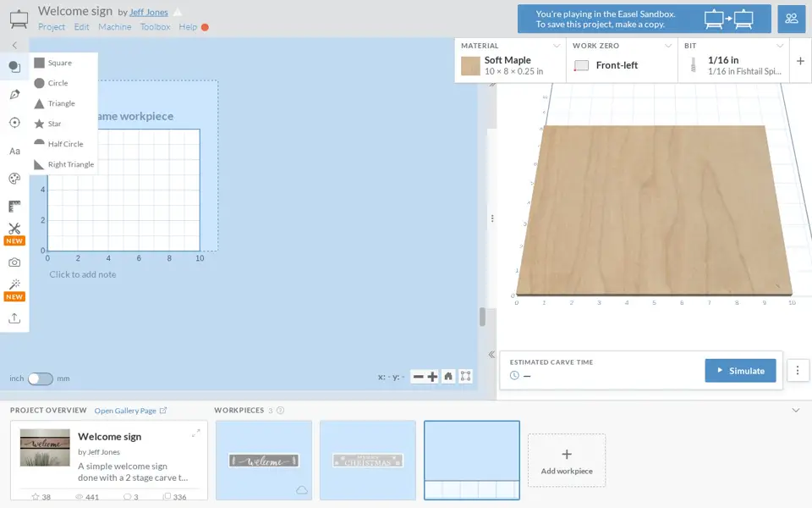This screenshot has height=508, width=812.
Task: Open the carve options three-dot menu
Action: (798, 371)
